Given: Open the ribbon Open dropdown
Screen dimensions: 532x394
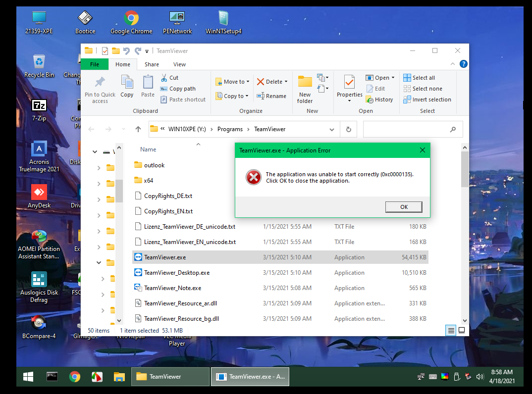Looking at the screenshot, I should (x=393, y=78).
